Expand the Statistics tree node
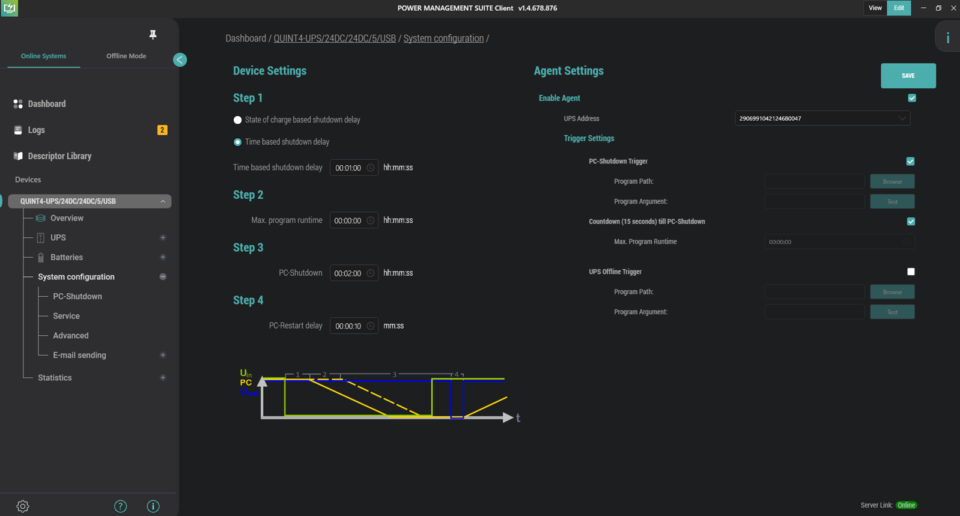The image size is (960, 516). coord(163,378)
